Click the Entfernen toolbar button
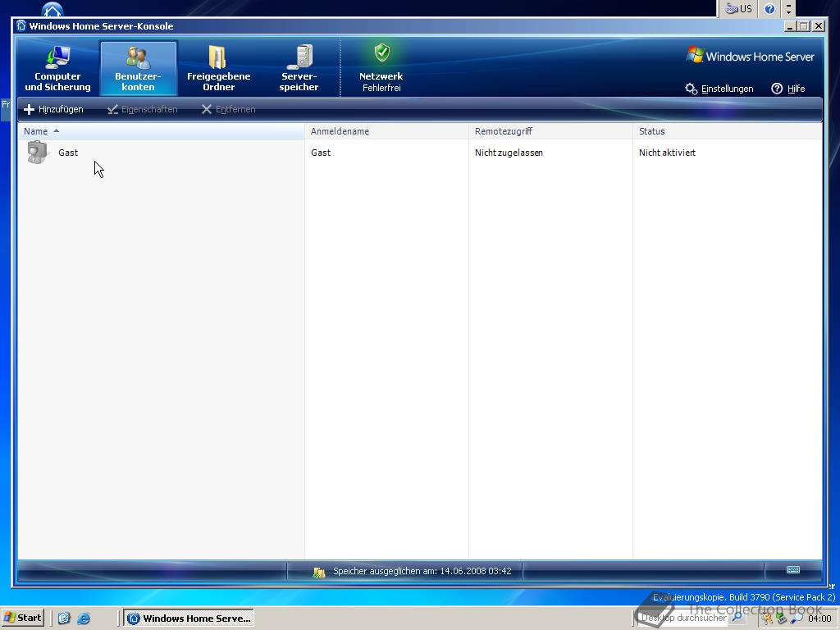This screenshot has width=840, height=630. pyautogui.click(x=228, y=109)
